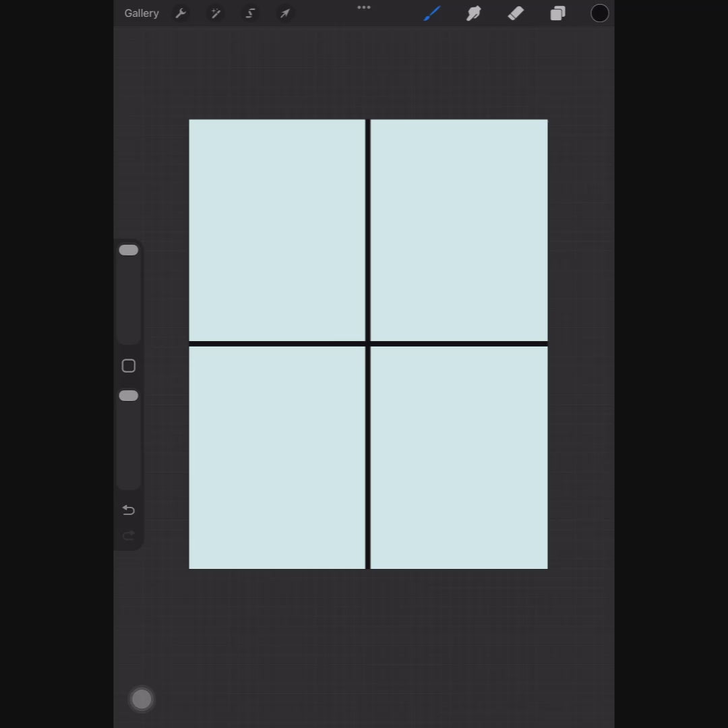
Task: Click the top-right light blue canvas pane
Action: 459,230
